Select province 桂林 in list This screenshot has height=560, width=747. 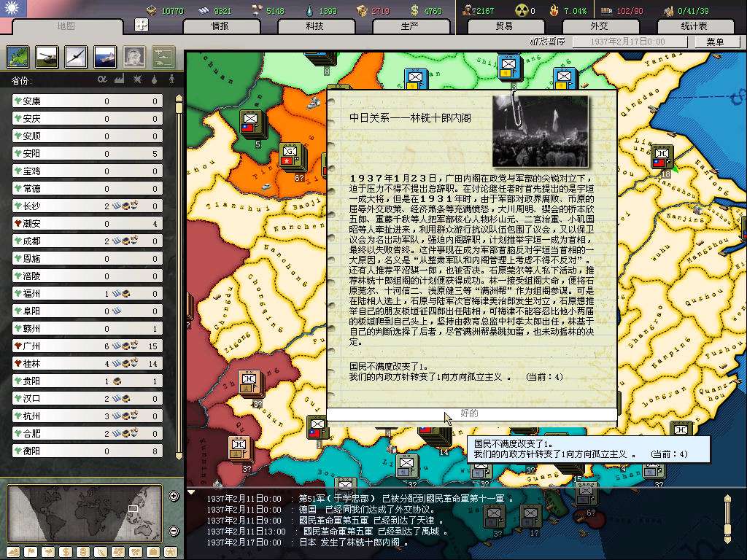coord(88,364)
